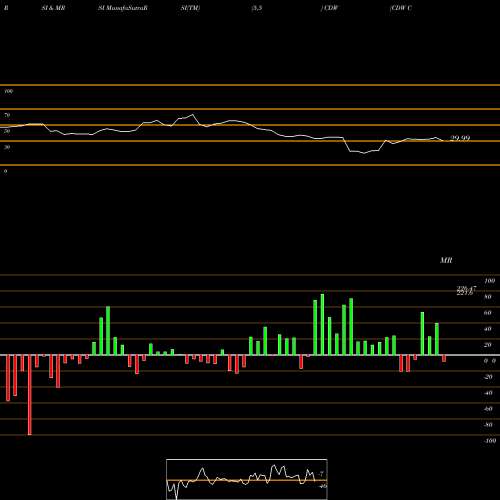Click the 60 label on the MR axis

click(x=488, y=313)
